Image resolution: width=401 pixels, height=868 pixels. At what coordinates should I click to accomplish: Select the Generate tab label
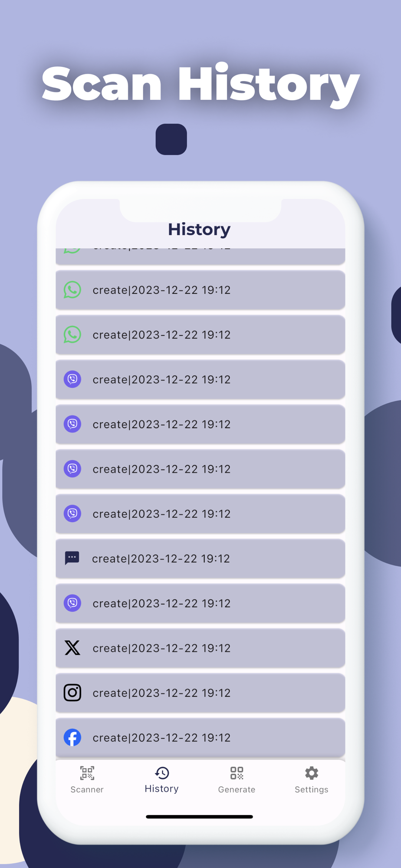(237, 789)
